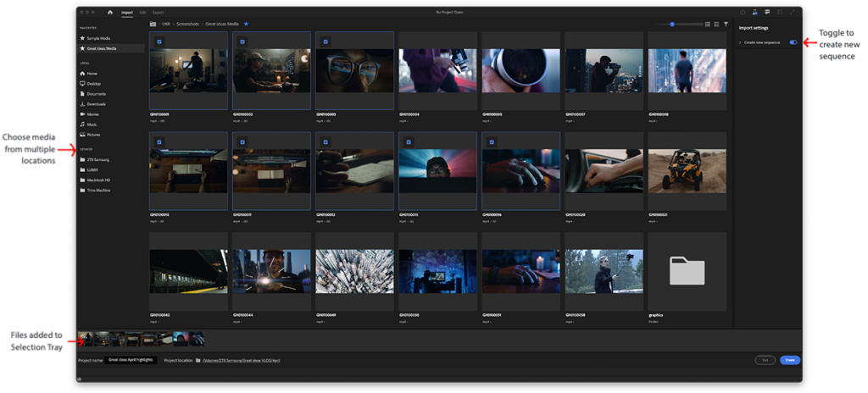Go to Downloads location in sidebar

coord(92,104)
